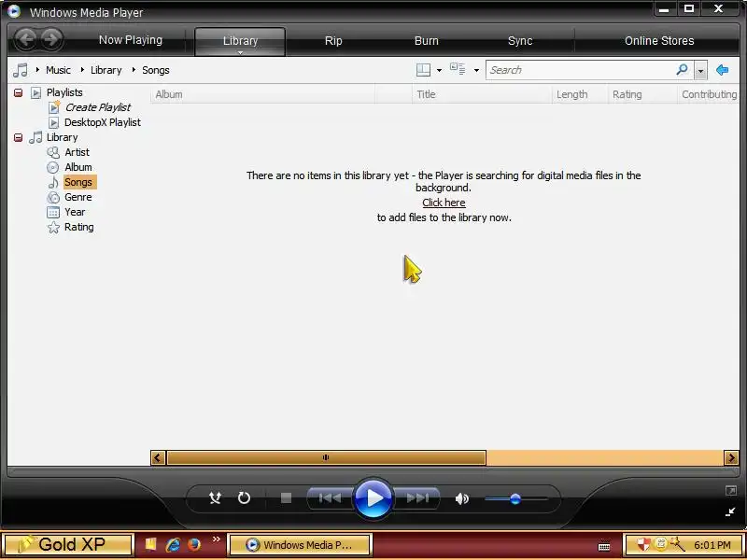Screen dimensions: 747x560
Task: Click the Forward navigation arrow button
Action: (x=52, y=39)
